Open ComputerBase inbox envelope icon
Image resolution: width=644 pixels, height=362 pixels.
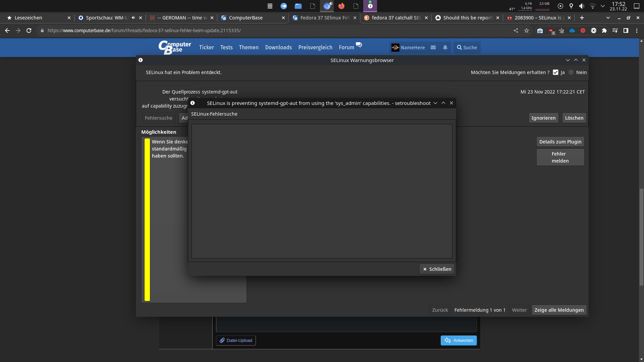tap(433, 48)
